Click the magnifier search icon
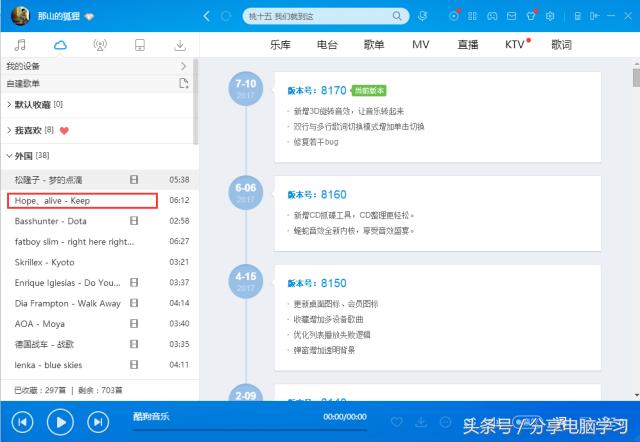 pyautogui.click(x=396, y=16)
